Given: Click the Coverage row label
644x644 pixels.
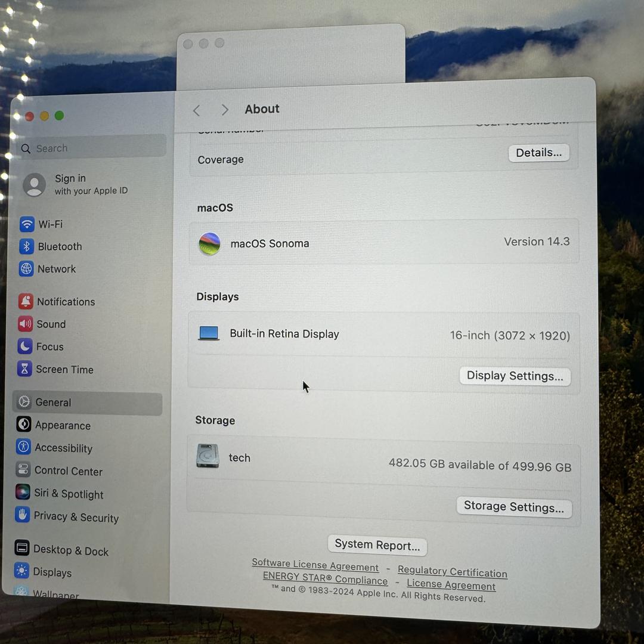Looking at the screenshot, I should [x=221, y=159].
